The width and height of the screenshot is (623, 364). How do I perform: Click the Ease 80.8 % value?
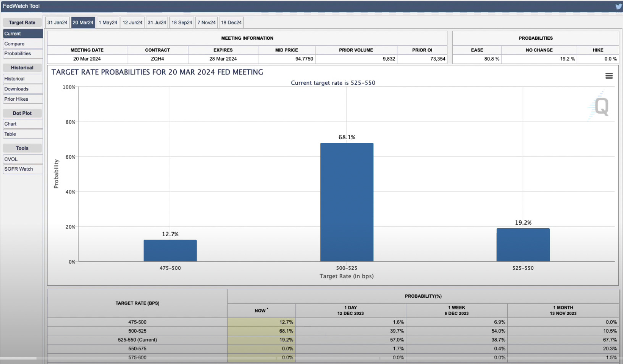click(x=492, y=59)
